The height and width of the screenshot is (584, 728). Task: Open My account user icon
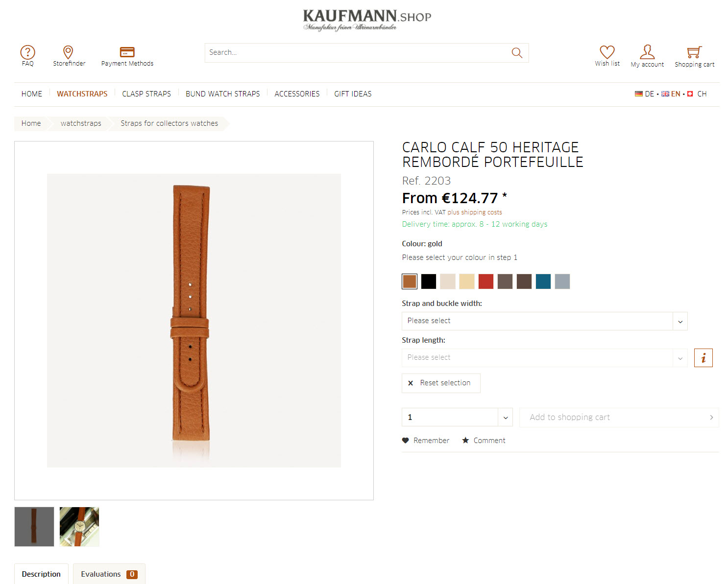pyautogui.click(x=647, y=52)
